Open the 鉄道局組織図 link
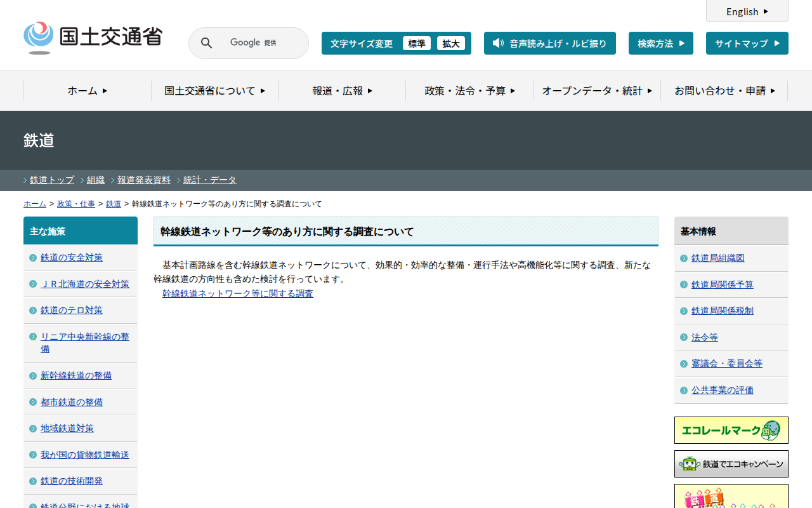Image resolution: width=812 pixels, height=508 pixels. point(718,258)
